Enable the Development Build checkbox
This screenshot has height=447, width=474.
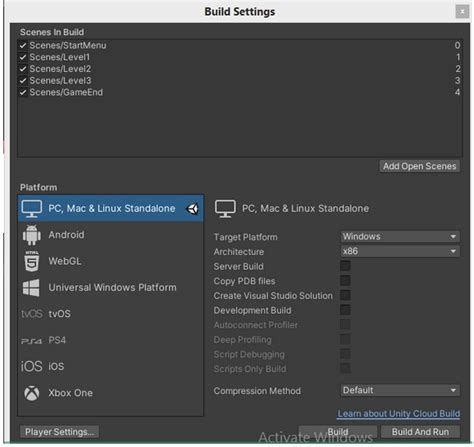pos(345,310)
